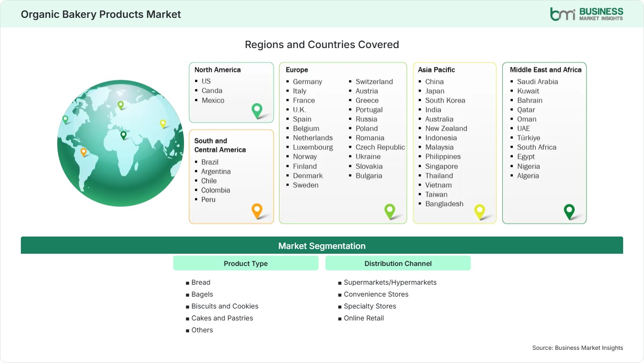Click the yellow pin in Asia Pacific card

[480, 212]
